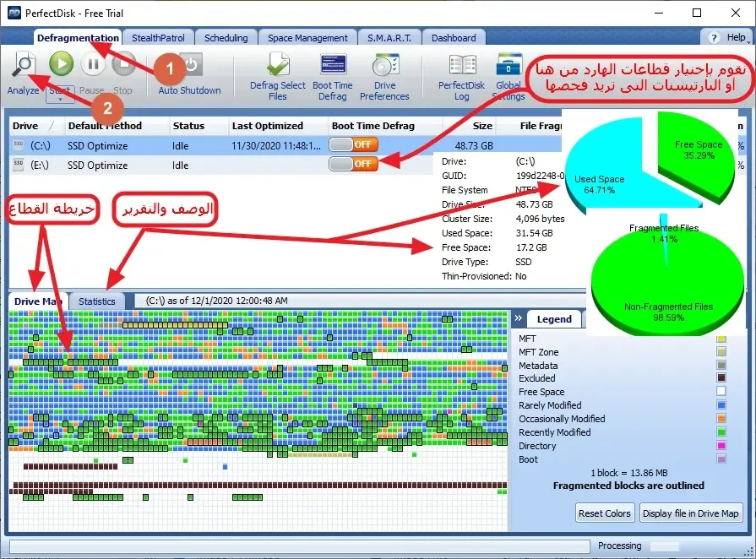
Task: Click the Analyze magnifier icon
Action: coord(24,64)
